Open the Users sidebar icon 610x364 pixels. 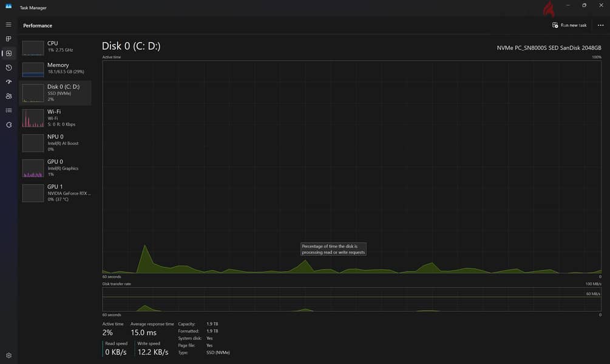[8, 96]
